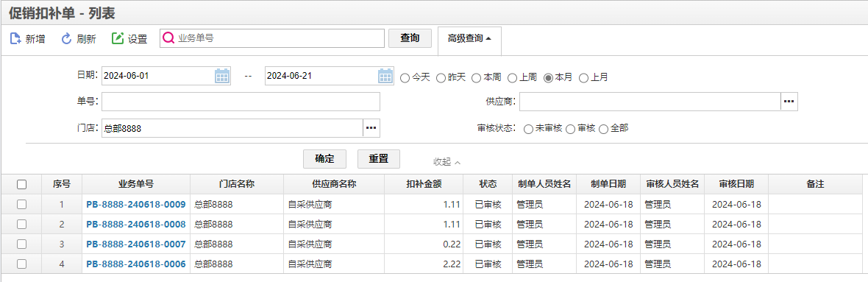Open end date calendar picker icon
This screenshot has width=868, height=282.
pos(385,76)
